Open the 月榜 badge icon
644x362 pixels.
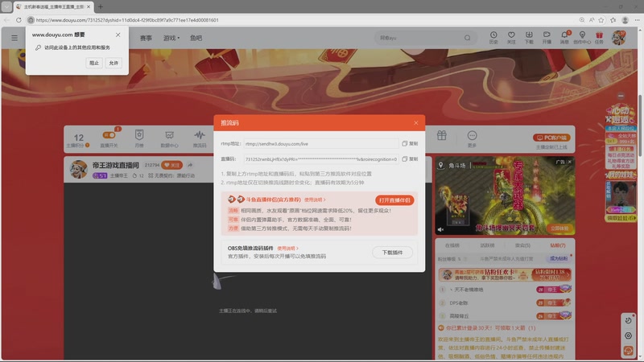click(x=139, y=138)
